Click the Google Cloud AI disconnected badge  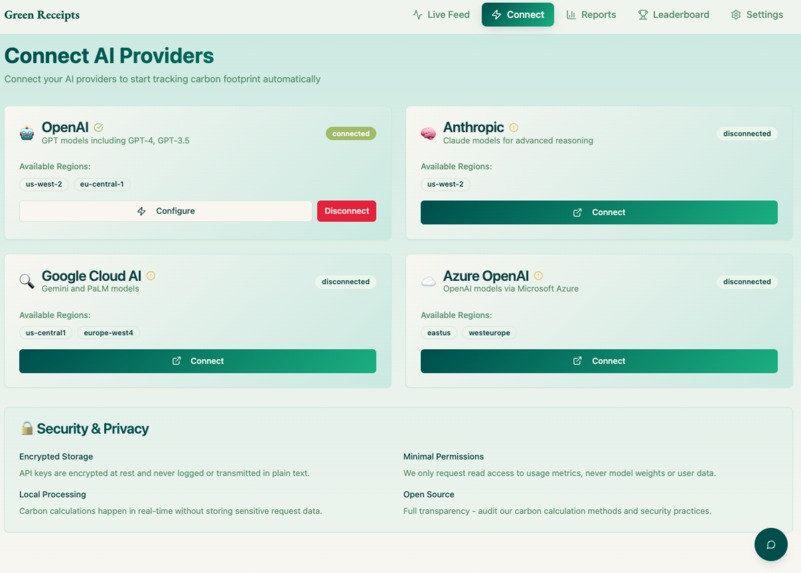click(345, 281)
